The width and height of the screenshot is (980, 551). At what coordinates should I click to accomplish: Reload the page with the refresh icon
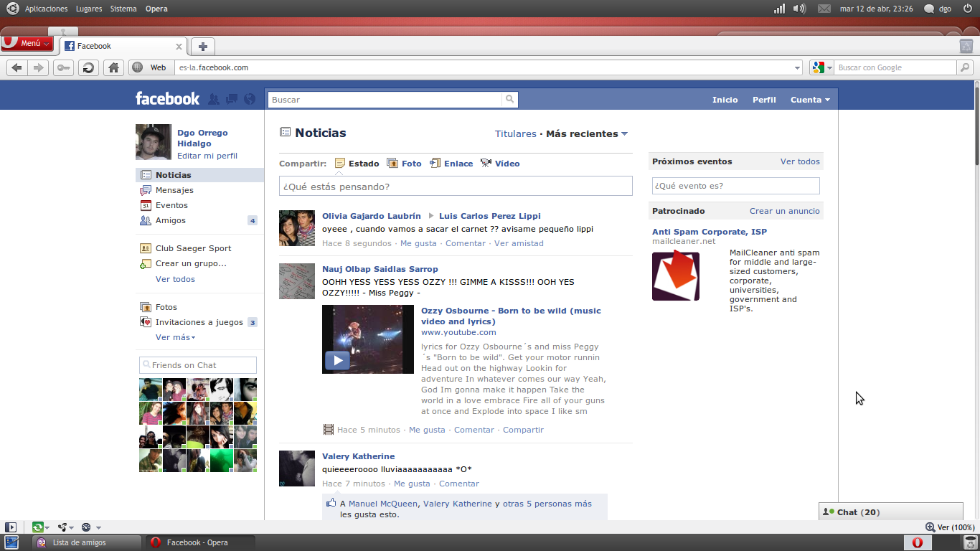click(x=88, y=67)
